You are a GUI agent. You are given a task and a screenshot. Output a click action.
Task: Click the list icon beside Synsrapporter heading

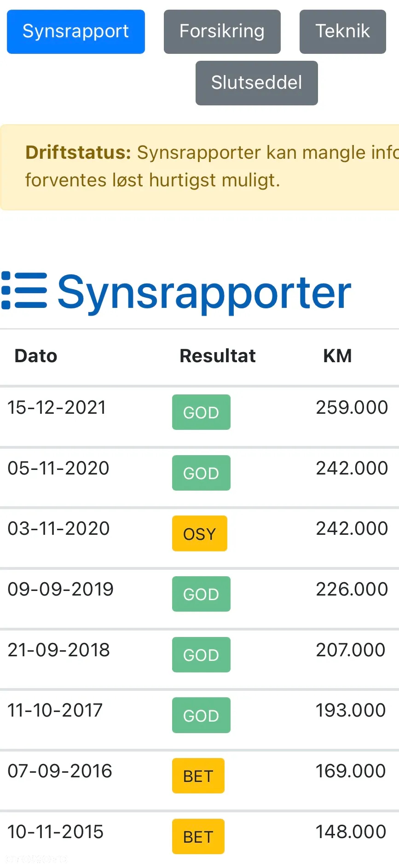pyautogui.click(x=24, y=290)
